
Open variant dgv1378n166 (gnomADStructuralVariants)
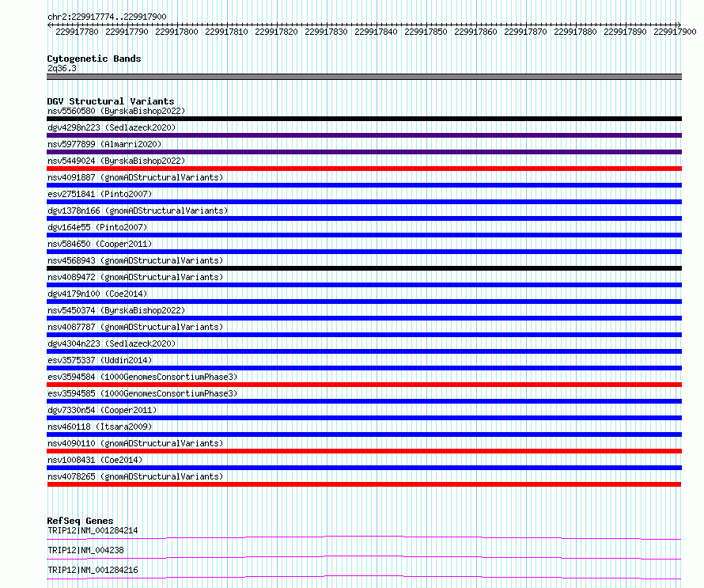(138, 211)
